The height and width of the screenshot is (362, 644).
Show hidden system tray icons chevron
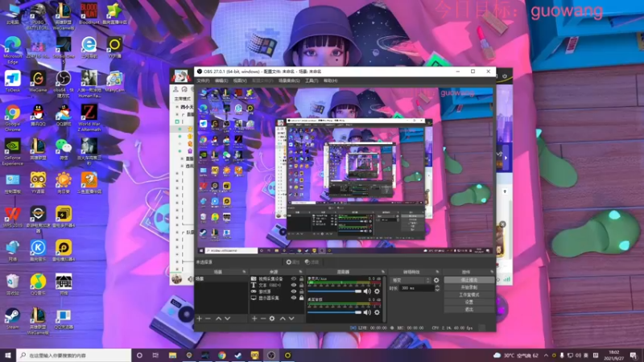pos(546,356)
